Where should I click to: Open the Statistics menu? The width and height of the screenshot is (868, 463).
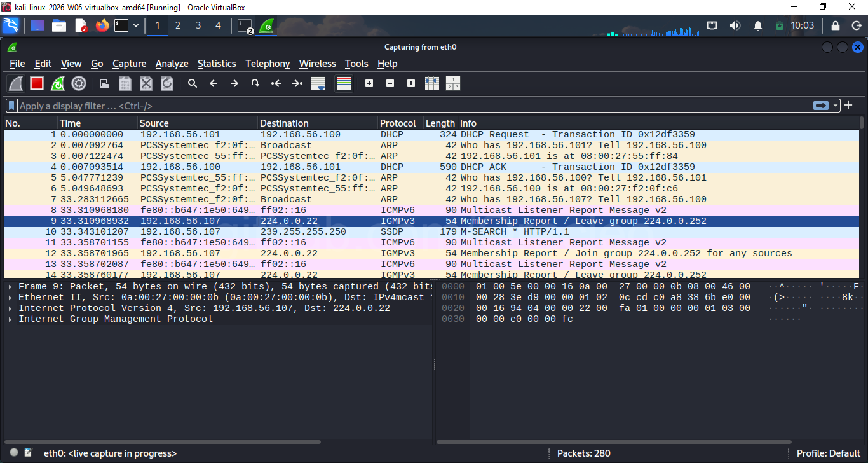(x=217, y=64)
